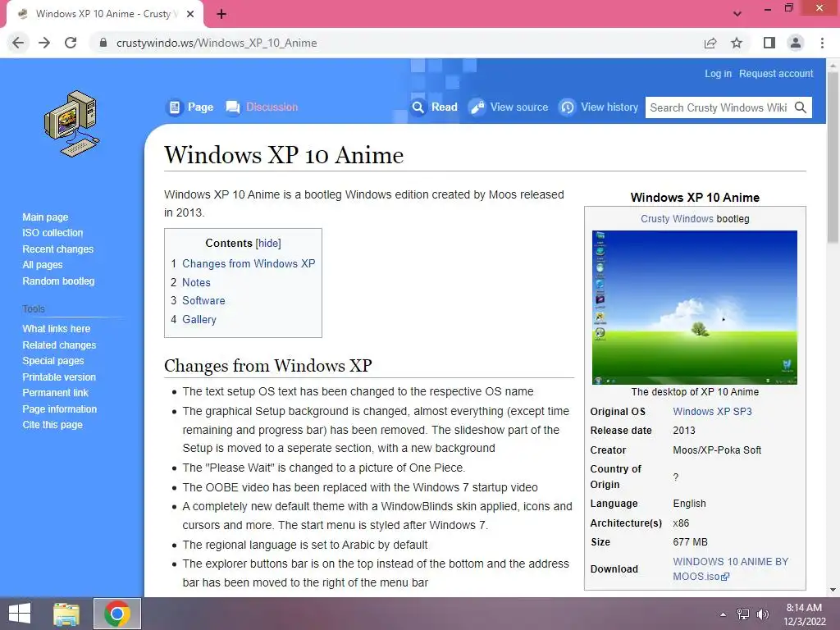The width and height of the screenshot is (840, 630).
Task: Open the Chrome profile avatar menu
Action: (796, 43)
